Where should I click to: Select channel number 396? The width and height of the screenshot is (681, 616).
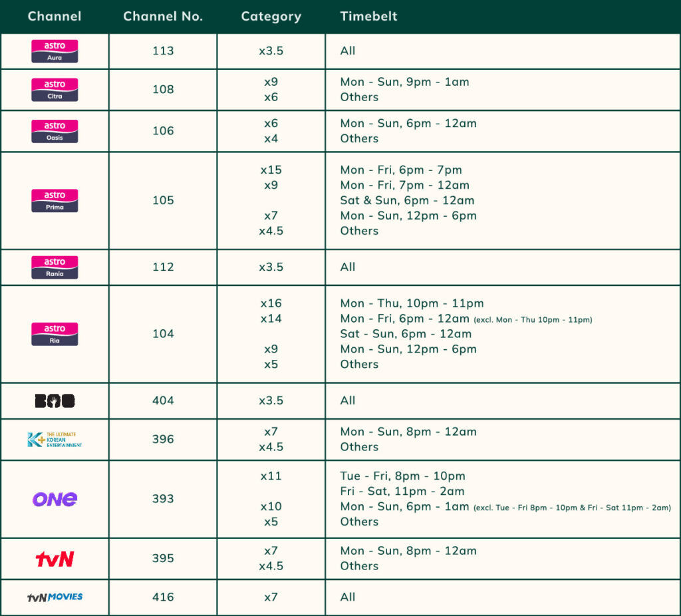click(163, 439)
